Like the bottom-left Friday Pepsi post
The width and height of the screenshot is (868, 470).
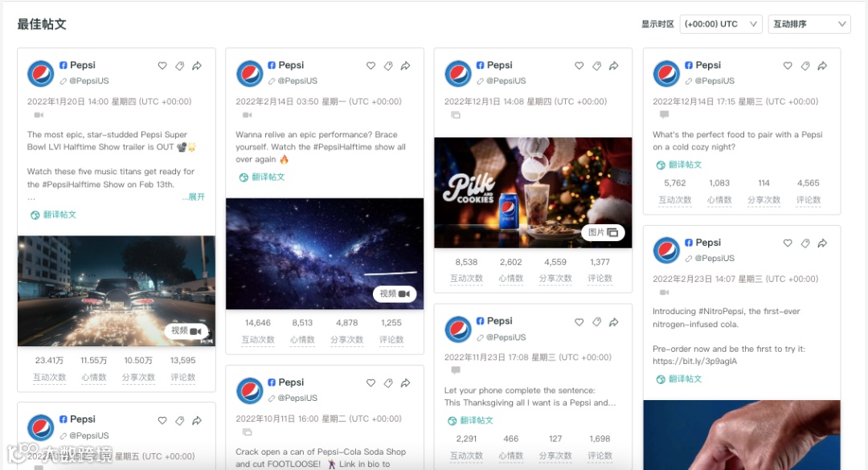[x=162, y=421]
